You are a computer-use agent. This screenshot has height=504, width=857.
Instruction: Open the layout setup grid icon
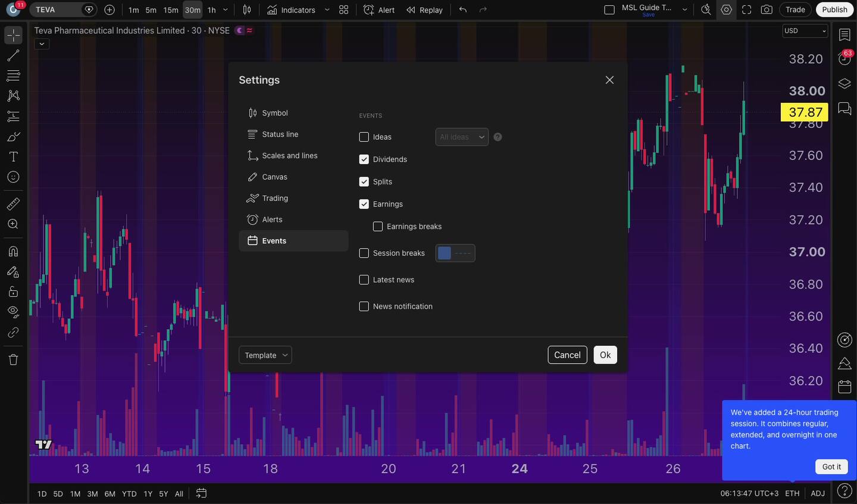click(x=344, y=10)
